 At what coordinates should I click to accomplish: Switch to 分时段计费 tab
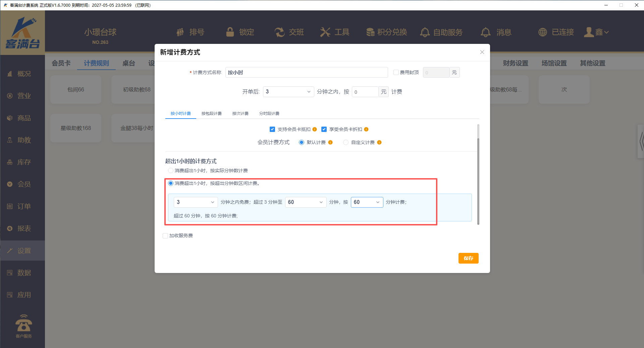coord(269,114)
